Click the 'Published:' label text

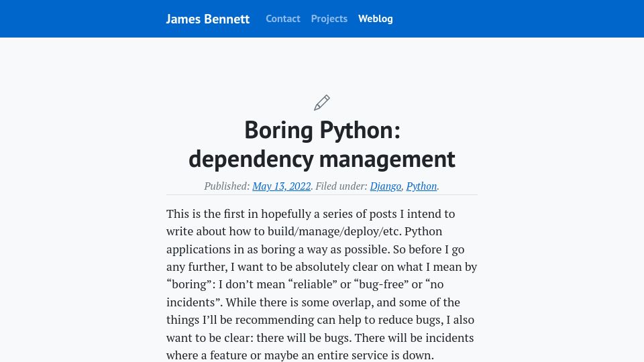click(227, 186)
